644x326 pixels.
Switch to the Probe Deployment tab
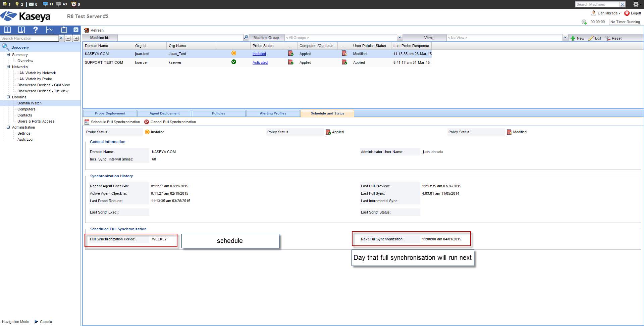coord(110,113)
